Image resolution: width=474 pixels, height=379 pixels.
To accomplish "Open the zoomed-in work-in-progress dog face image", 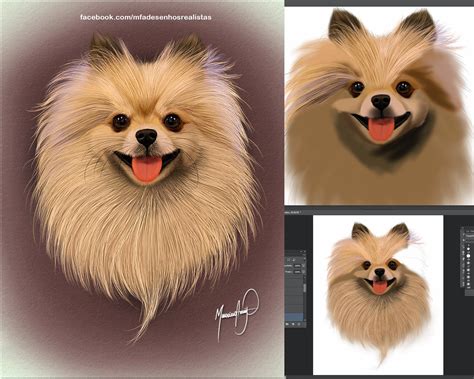I will (x=379, y=105).
